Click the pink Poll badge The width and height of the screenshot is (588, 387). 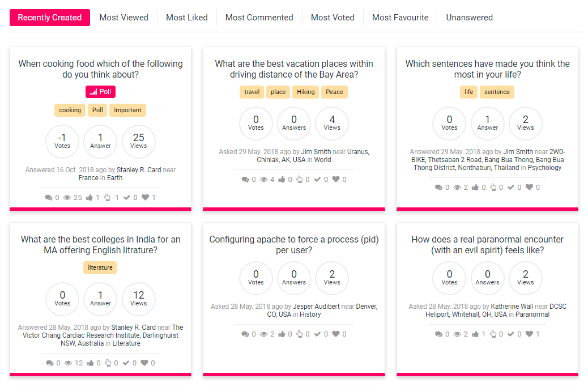click(x=100, y=92)
